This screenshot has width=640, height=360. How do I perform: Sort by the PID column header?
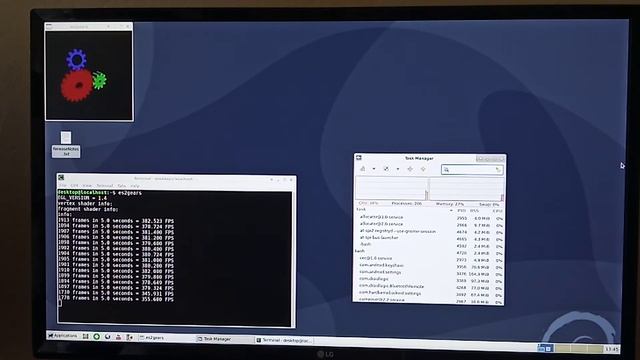pyautogui.click(x=461, y=211)
